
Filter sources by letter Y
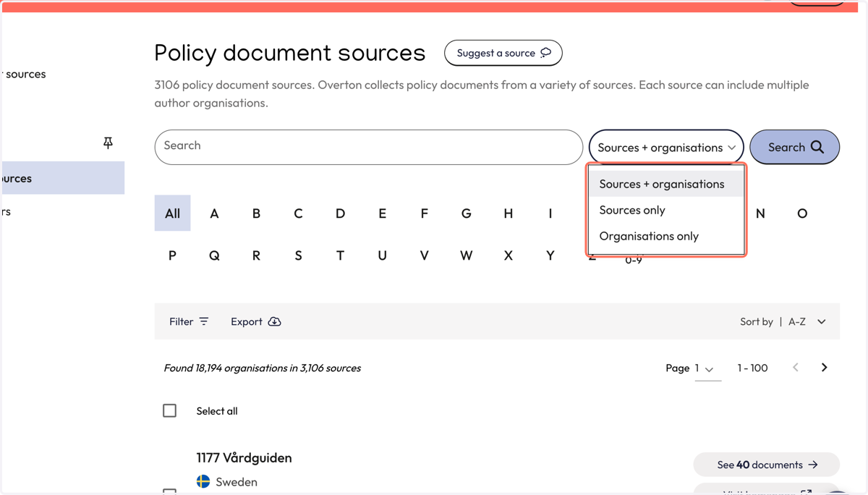[x=550, y=255]
